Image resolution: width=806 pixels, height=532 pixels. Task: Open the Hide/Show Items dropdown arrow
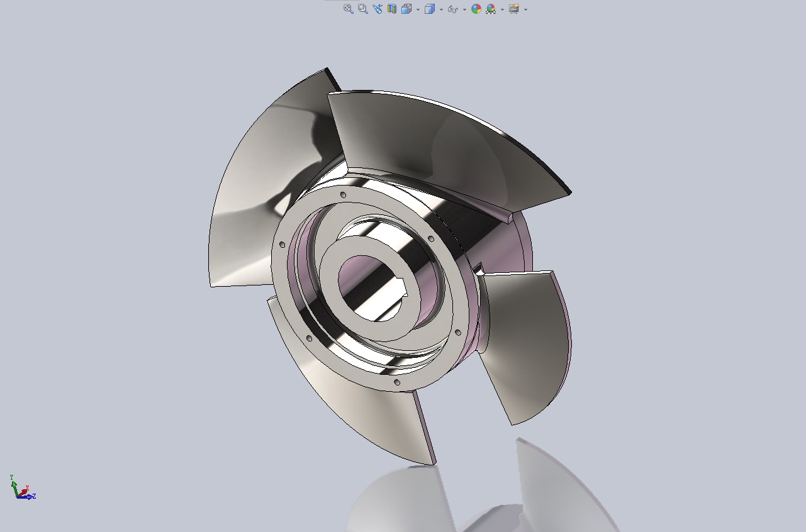pos(464,9)
